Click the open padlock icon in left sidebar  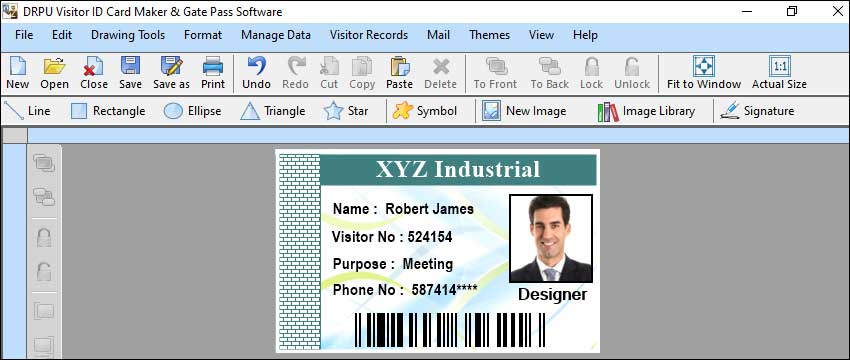(44, 271)
